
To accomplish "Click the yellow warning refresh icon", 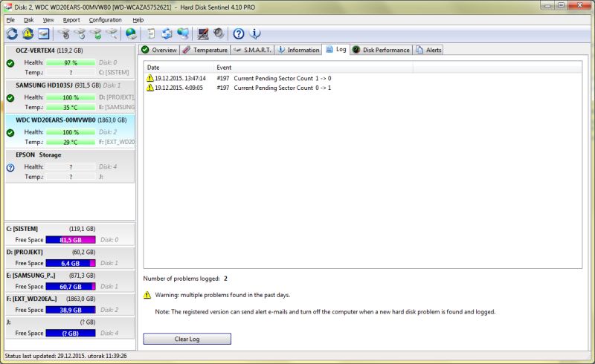I will click(28, 33).
